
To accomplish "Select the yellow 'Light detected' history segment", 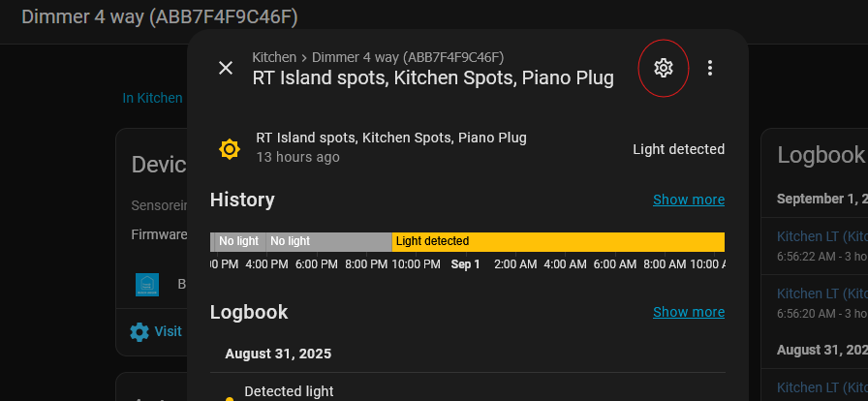I will [x=557, y=241].
